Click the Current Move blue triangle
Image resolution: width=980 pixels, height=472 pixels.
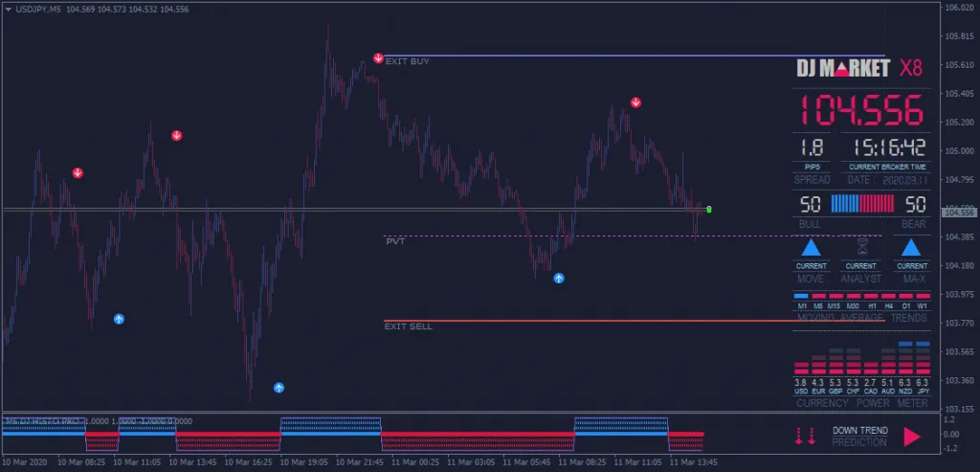pos(811,248)
